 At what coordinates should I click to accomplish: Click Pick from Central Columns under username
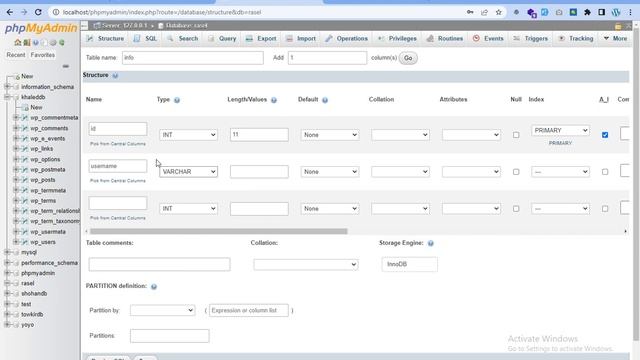[x=118, y=180]
